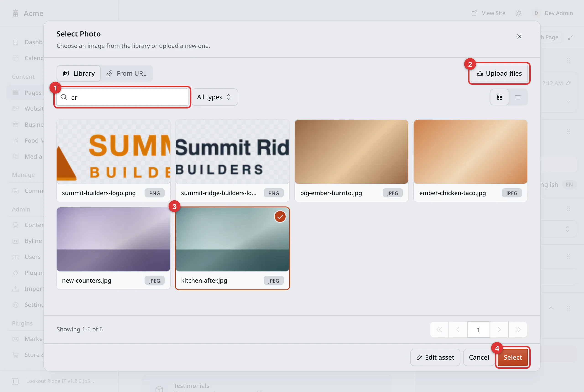Open the Dev Admin user menu
This screenshot has height=392, width=584.
[x=553, y=13]
